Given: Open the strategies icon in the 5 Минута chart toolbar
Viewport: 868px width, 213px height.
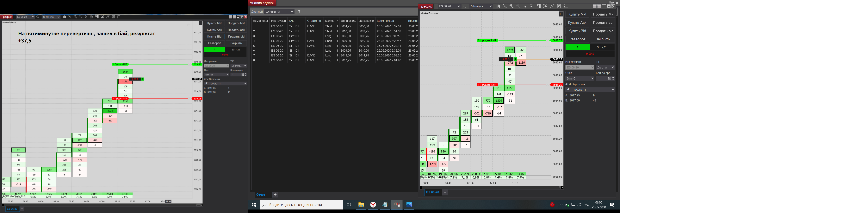Looking at the screenshot, I should click(x=559, y=6).
